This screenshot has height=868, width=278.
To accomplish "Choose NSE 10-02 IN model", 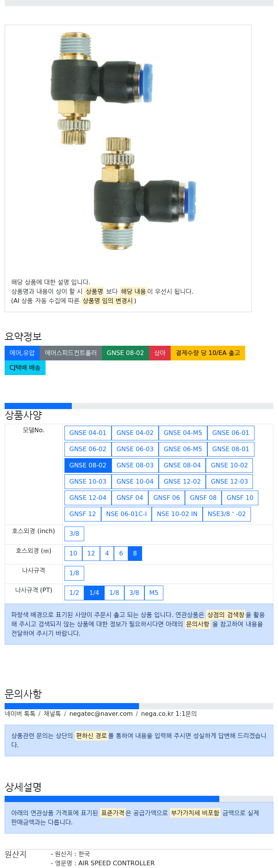I will click(x=177, y=514).
